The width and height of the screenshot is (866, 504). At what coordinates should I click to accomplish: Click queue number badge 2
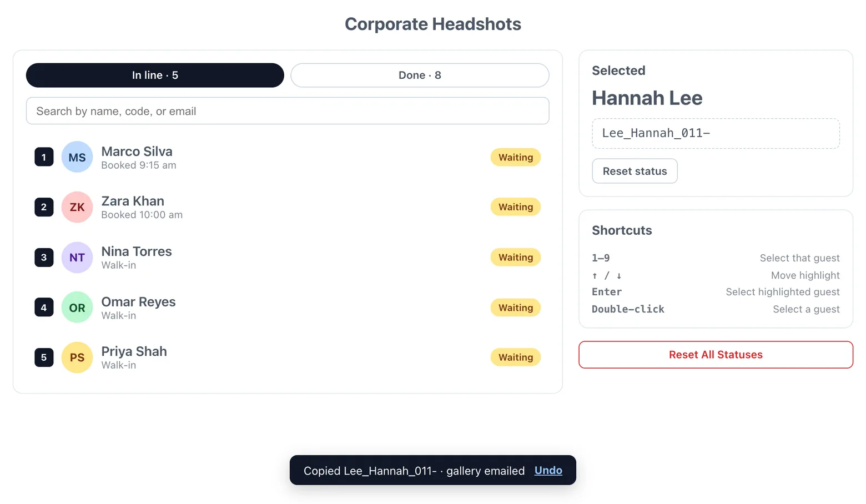tap(44, 207)
